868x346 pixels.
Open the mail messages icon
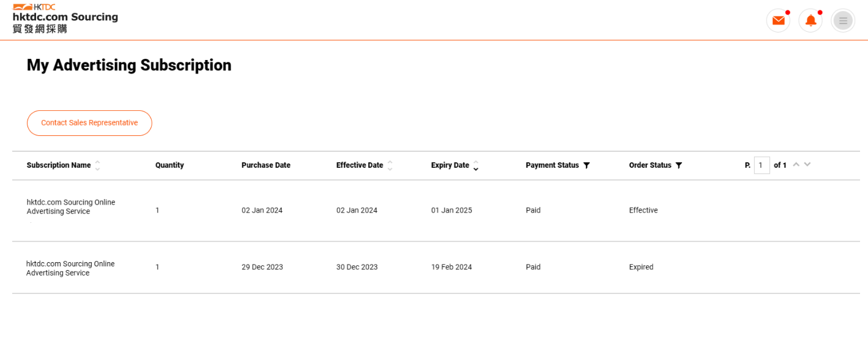[778, 21]
